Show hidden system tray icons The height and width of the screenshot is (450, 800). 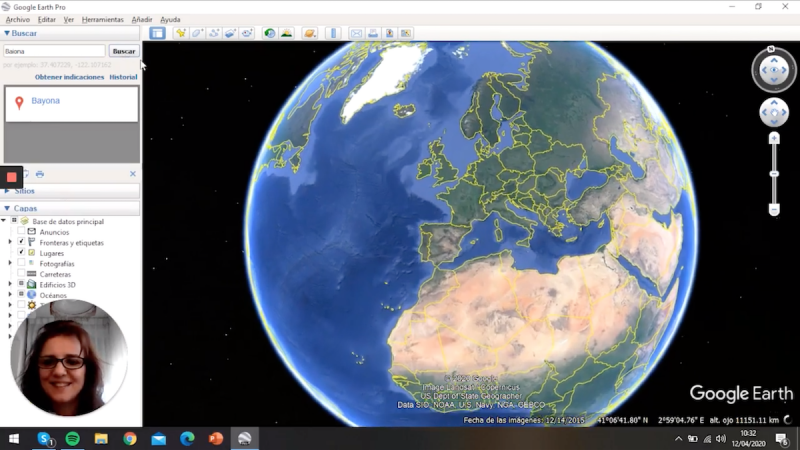coord(678,439)
